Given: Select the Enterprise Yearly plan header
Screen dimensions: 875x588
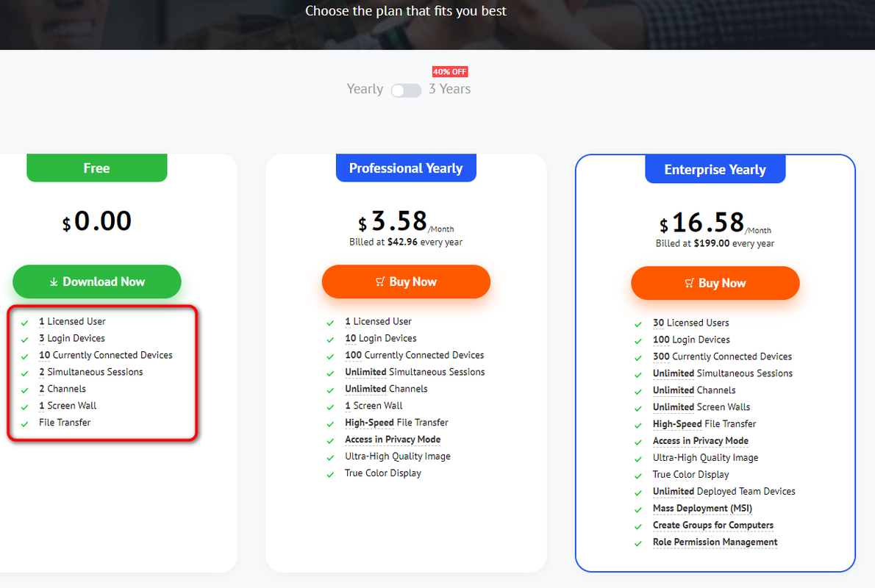Looking at the screenshot, I should coord(715,168).
